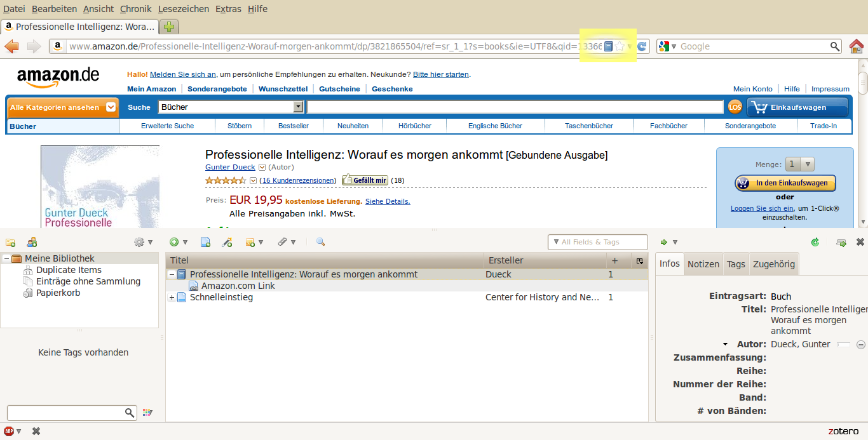Screen dimensions: 868x440
Task: Open Gunter Dueck author dropdown arrow
Action: (262, 167)
